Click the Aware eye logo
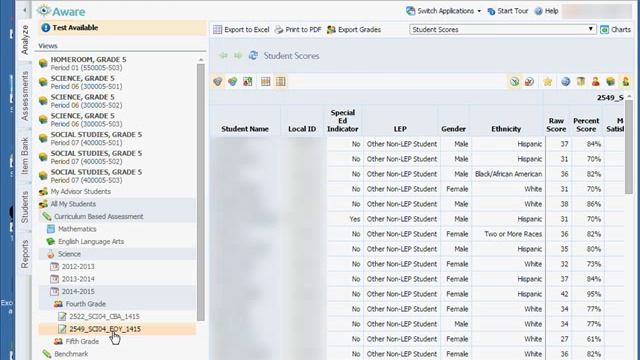 (x=44, y=11)
